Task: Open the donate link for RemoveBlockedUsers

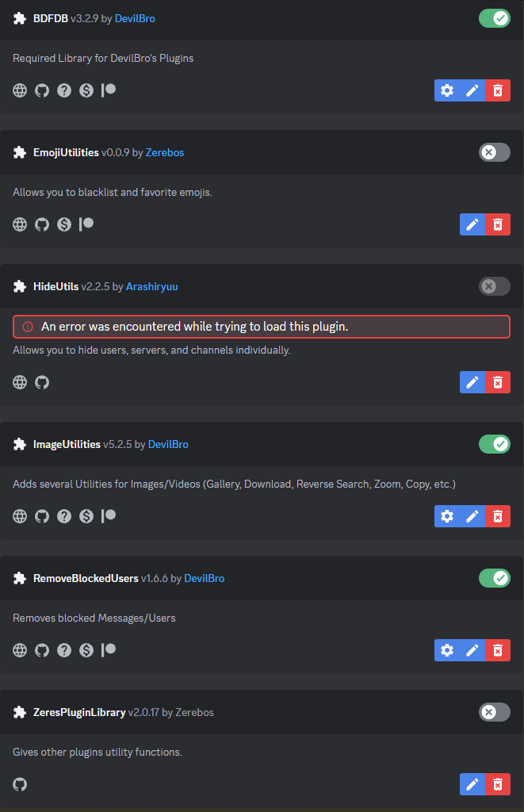Action: pos(86,650)
